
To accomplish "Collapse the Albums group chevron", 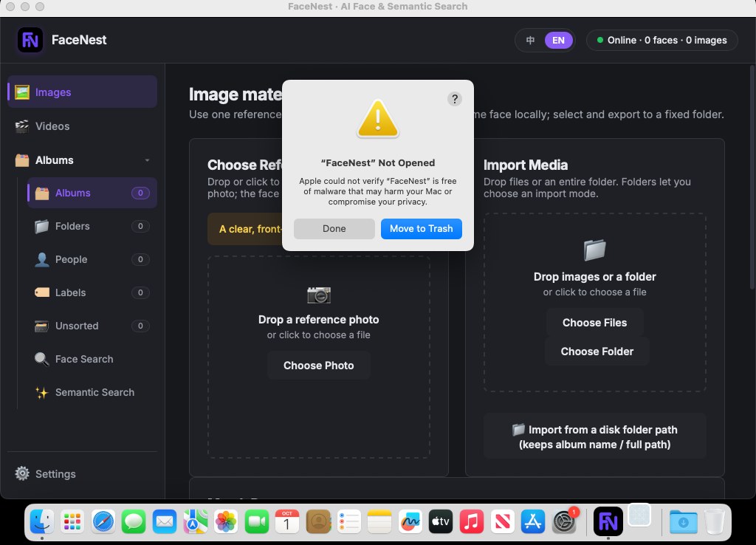I will pos(147,160).
